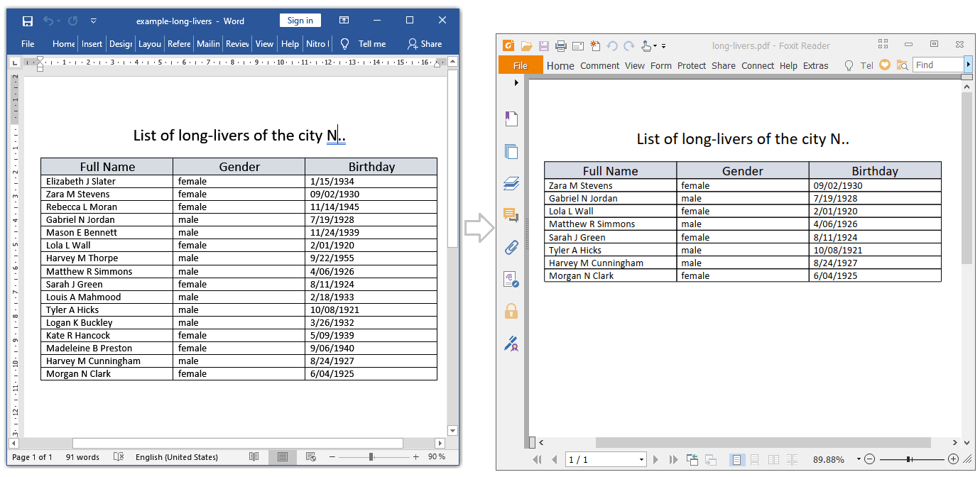Expand the Hand tool dropdown arrow
The image size is (980, 477).
pyautogui.click(x=655, y=45)
